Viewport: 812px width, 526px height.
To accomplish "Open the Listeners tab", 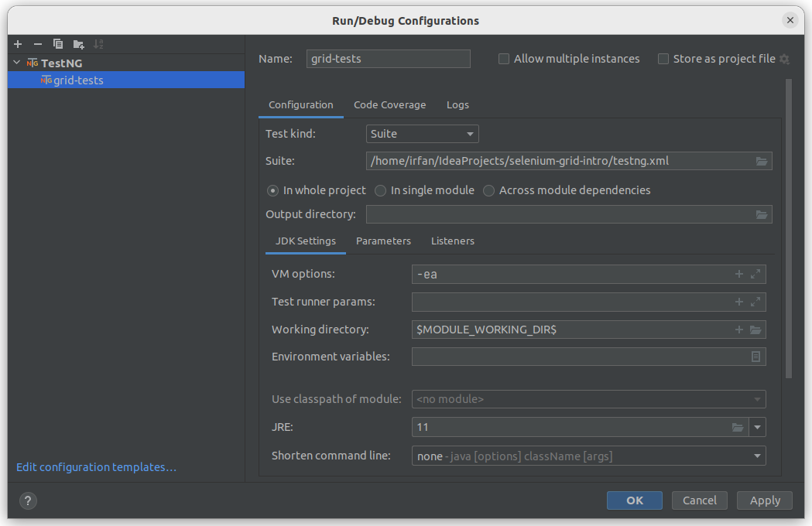I will click(x=453, y=241).
